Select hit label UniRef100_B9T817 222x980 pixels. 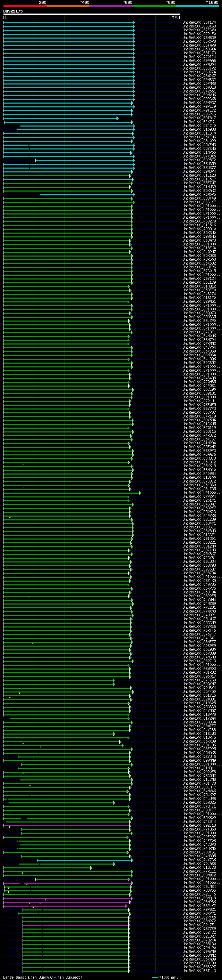coord(199,118)
